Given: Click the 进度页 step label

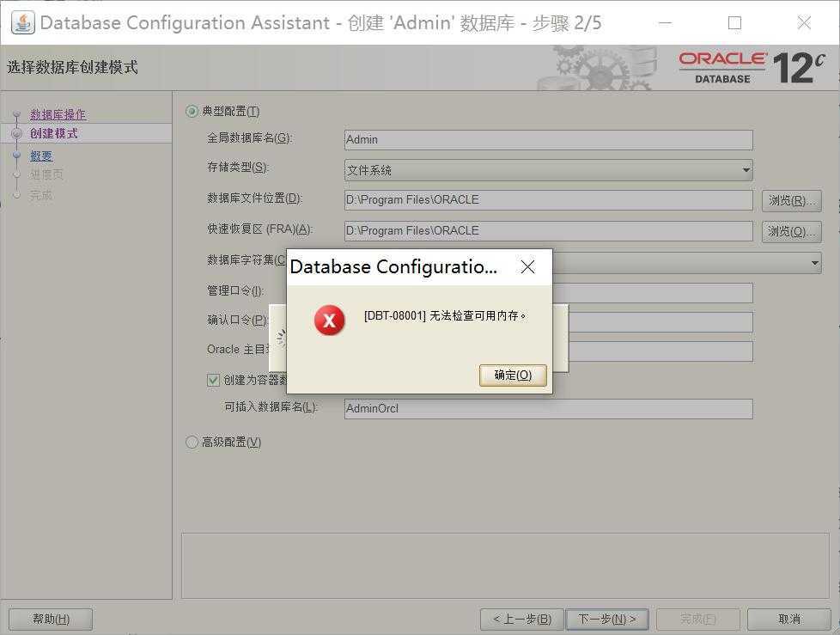Looking at the screenshot, I should coord(46,174).
